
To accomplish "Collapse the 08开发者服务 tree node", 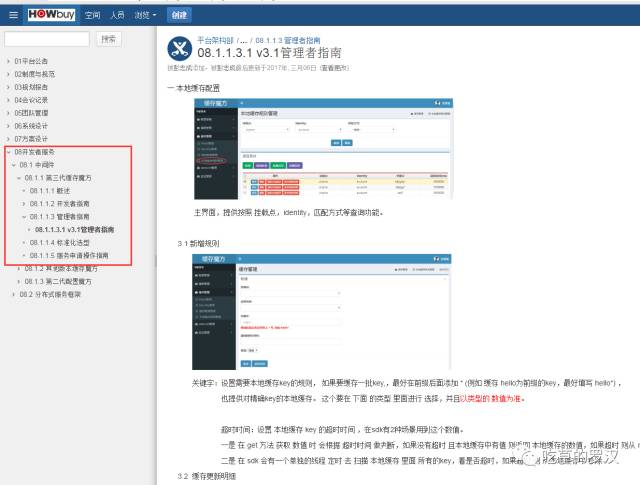I will pyautogui.click(x=9, y=152).
